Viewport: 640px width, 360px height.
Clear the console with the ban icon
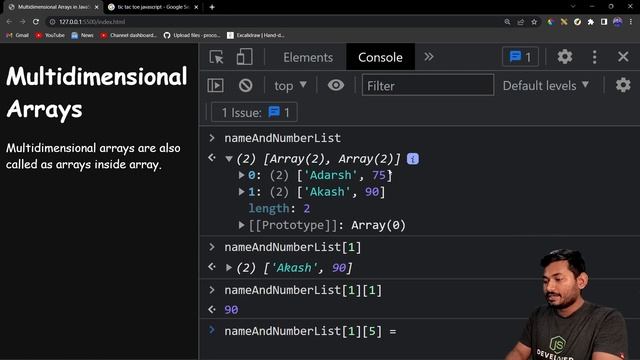click(245, 85)
